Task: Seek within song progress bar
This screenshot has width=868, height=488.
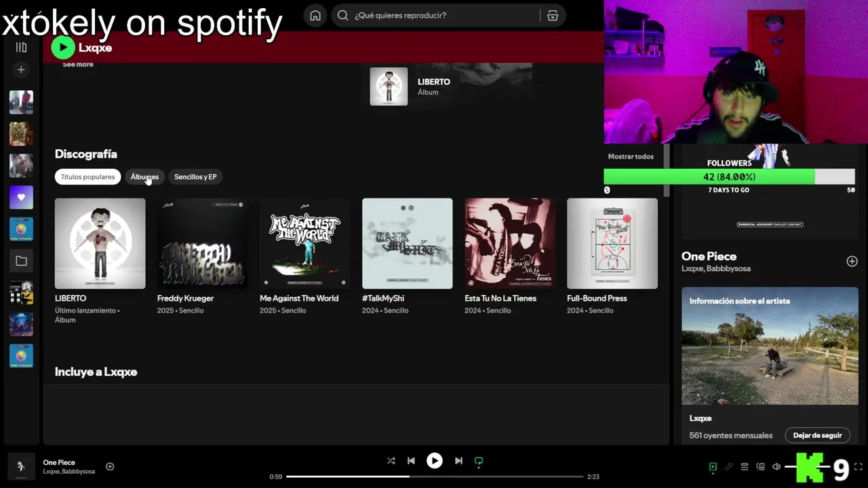Action: click(435, 476)
